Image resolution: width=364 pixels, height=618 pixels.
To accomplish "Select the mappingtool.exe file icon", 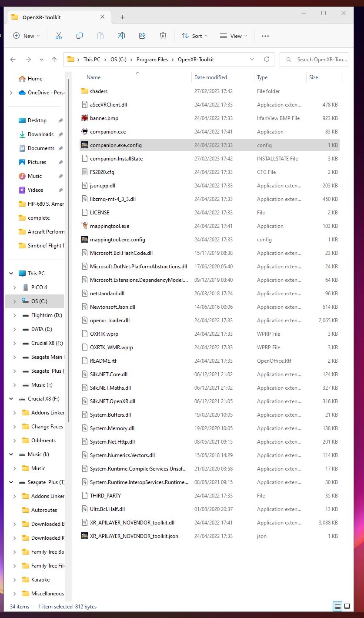I will click(85, 226).
